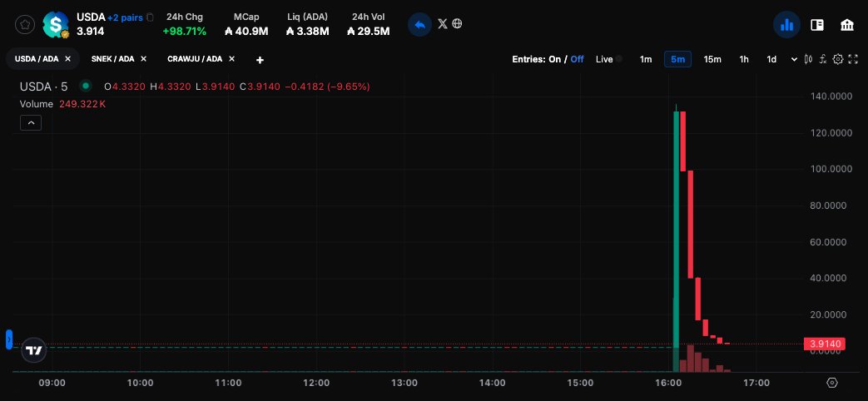
Task: Click the USDA 3.914 price text
Action: [x=90, y=32]
